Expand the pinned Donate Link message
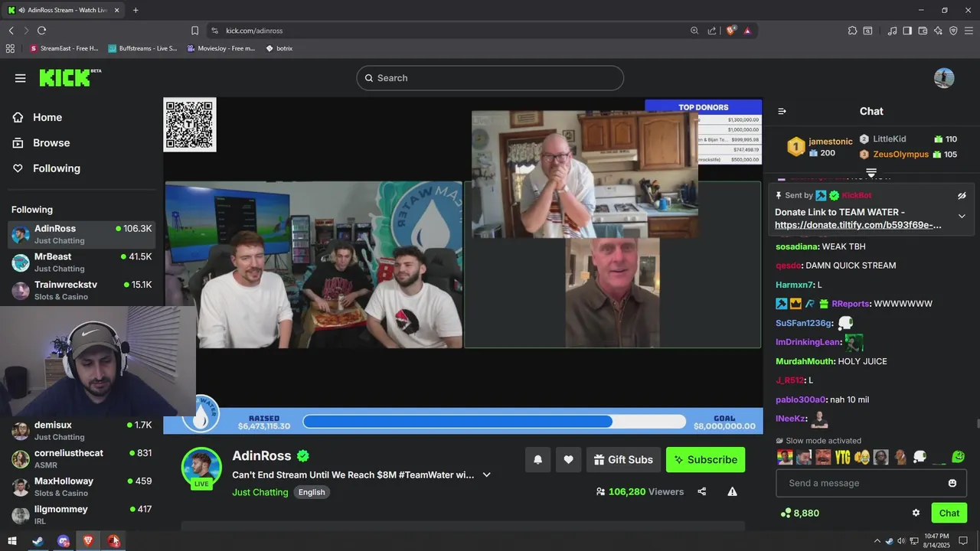 click(962, 216)
